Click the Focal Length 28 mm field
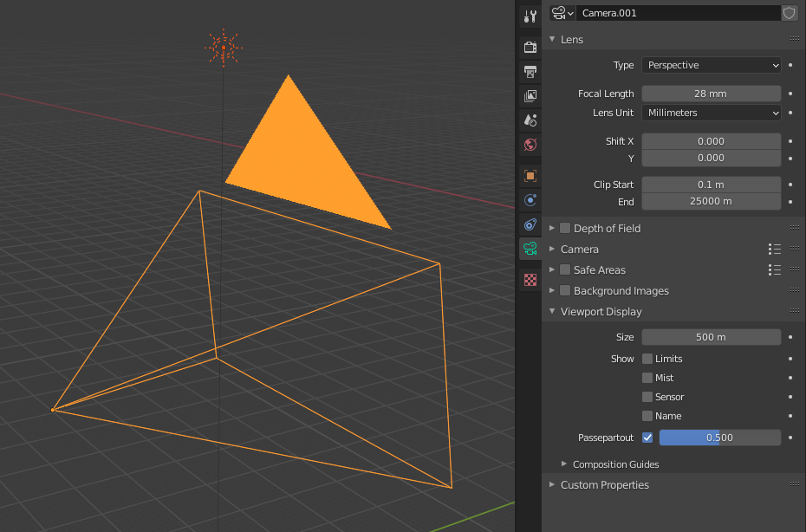 coord(711,94)
